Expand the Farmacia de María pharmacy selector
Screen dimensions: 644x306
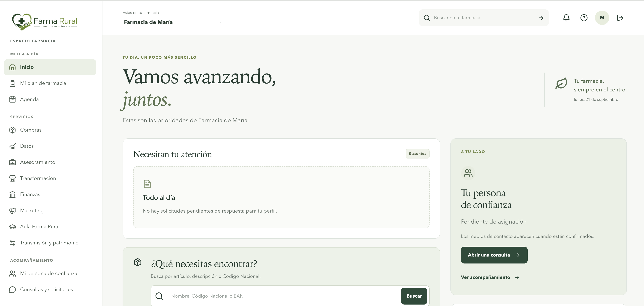click(173, 22)
